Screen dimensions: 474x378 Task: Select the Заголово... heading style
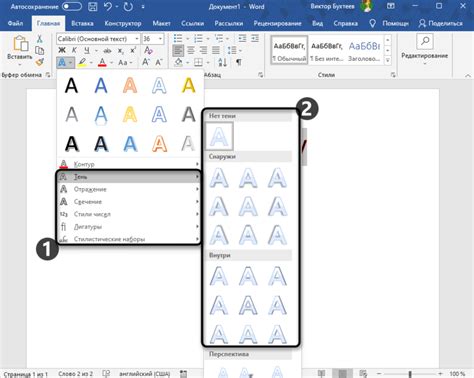tap(364, 50)
